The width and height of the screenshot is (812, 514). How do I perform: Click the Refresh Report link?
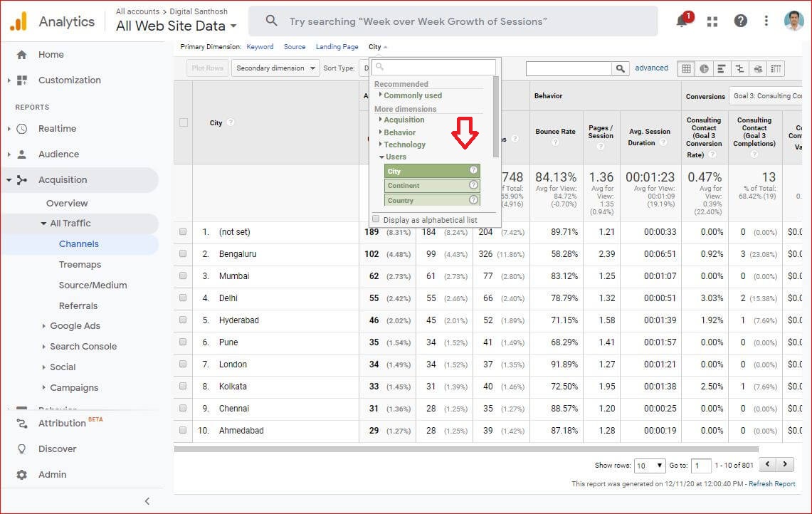click(x=771, y=484)
